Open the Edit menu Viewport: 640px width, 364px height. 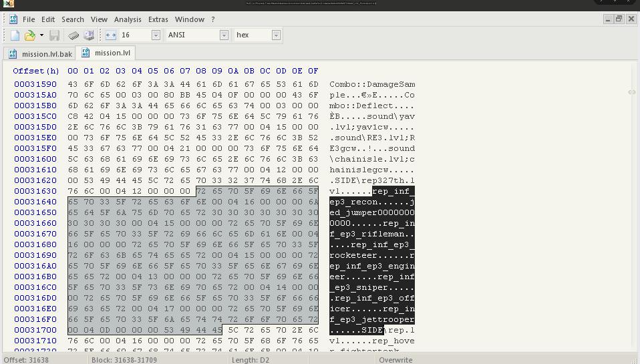pos(47,19)
